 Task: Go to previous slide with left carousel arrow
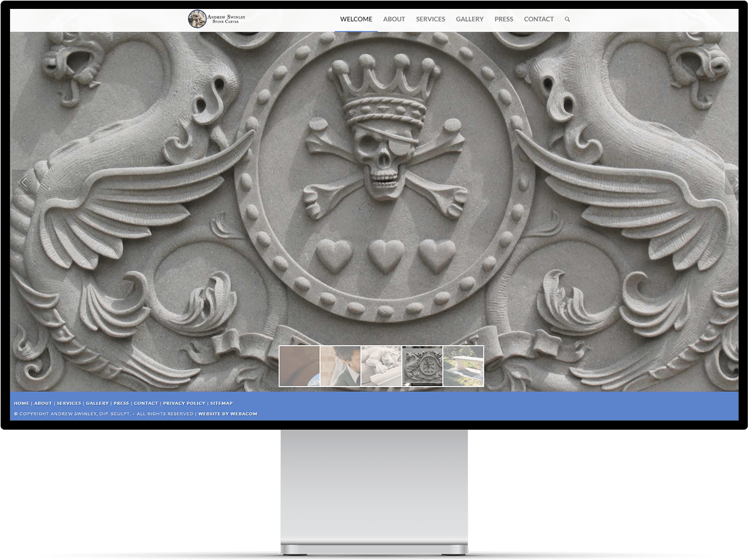click(24, 183)
